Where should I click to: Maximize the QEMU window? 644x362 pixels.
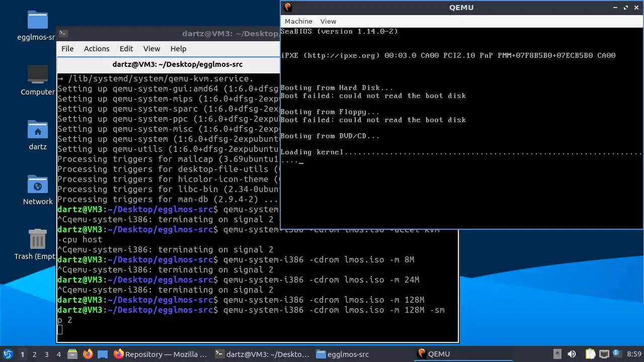pyautogui.click(x=626, y=8)
